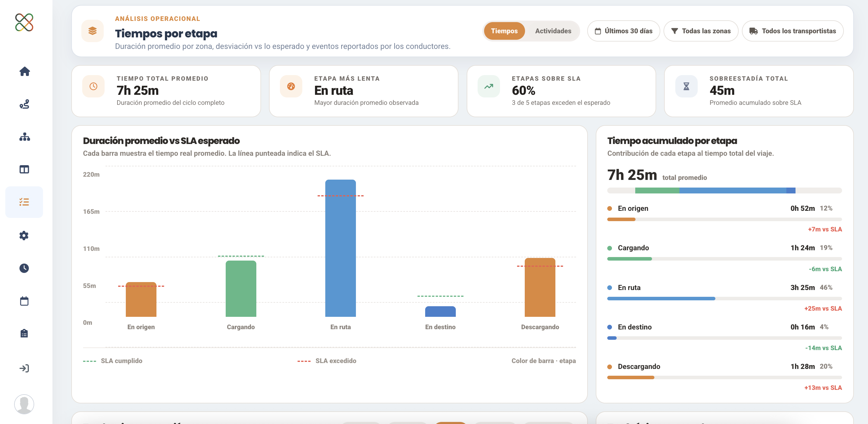Click the En ruta bar in the chart

pos(340,248)
